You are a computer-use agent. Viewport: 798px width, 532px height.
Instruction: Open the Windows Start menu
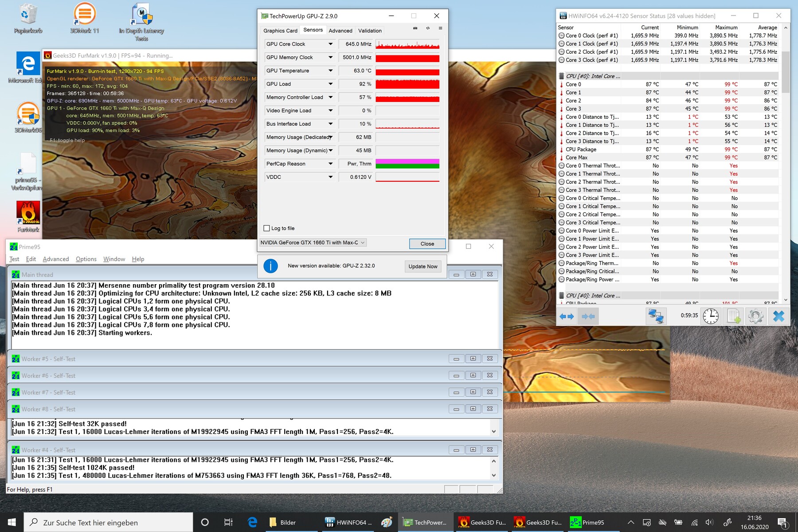click(x=12, y=522)
